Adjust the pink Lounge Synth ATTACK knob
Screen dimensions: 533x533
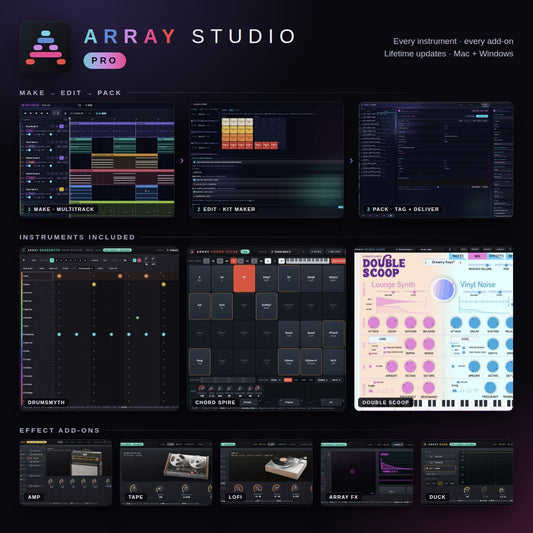pyautogui.click(x=374, y=323)
